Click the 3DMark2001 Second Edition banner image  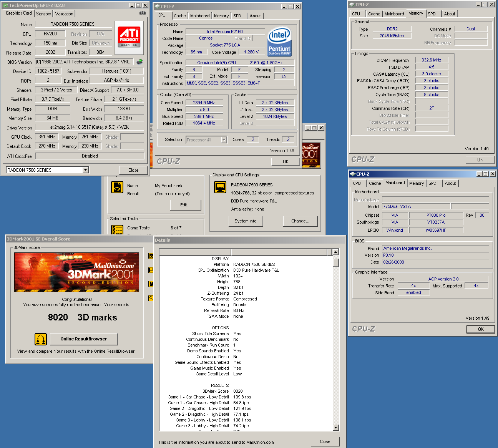pos(77,272)
